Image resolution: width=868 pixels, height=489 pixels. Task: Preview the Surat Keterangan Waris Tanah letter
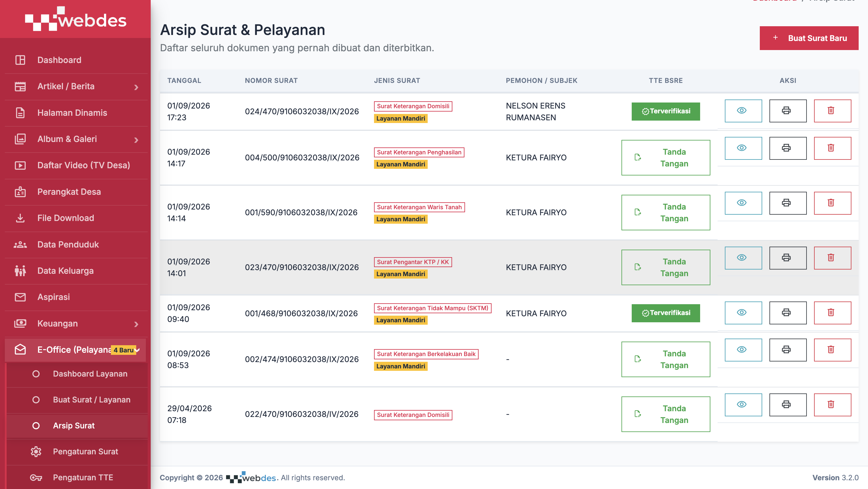click(743, 203)
